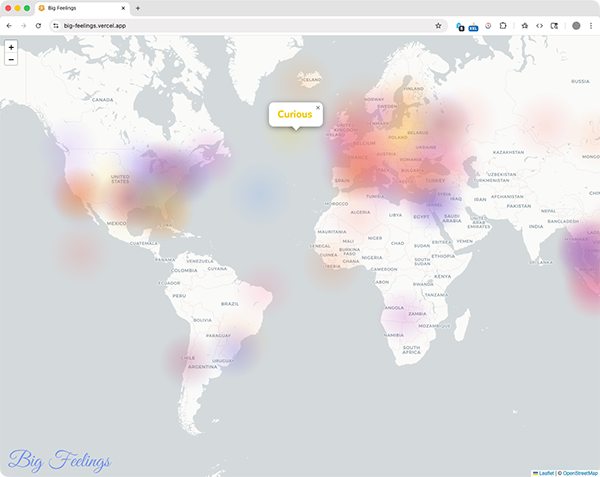Open a new browser tab
The image size is (600, 477).
tap(137, 8)
